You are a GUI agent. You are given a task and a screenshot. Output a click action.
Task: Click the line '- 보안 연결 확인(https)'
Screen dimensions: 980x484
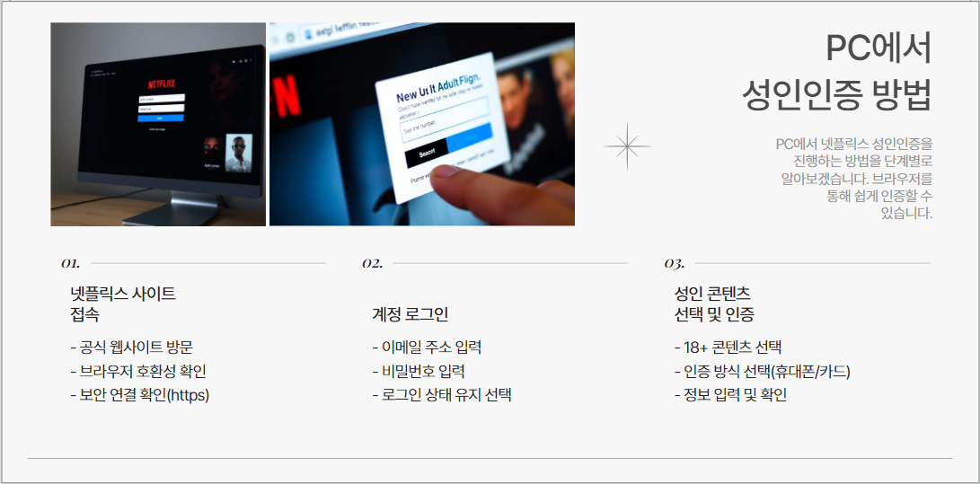(140, 396)
